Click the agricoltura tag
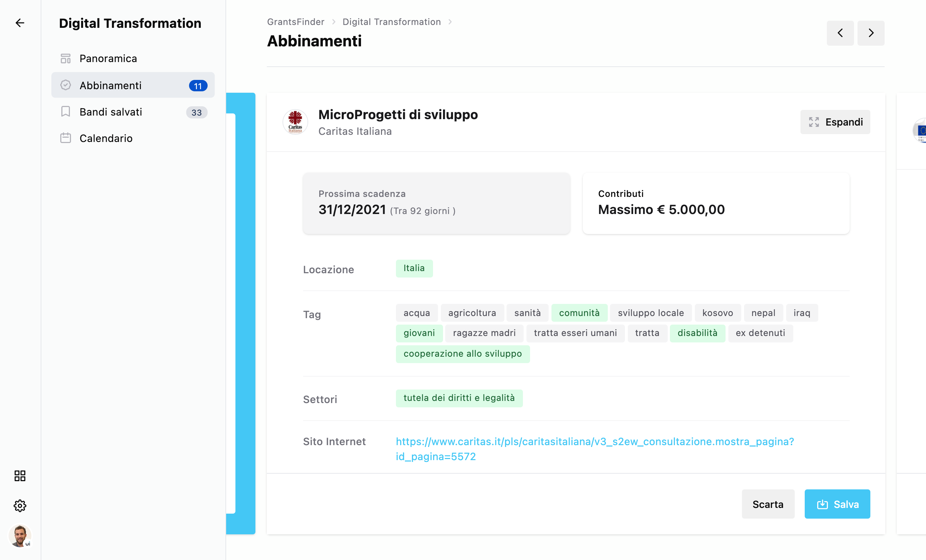 point(472,313)
